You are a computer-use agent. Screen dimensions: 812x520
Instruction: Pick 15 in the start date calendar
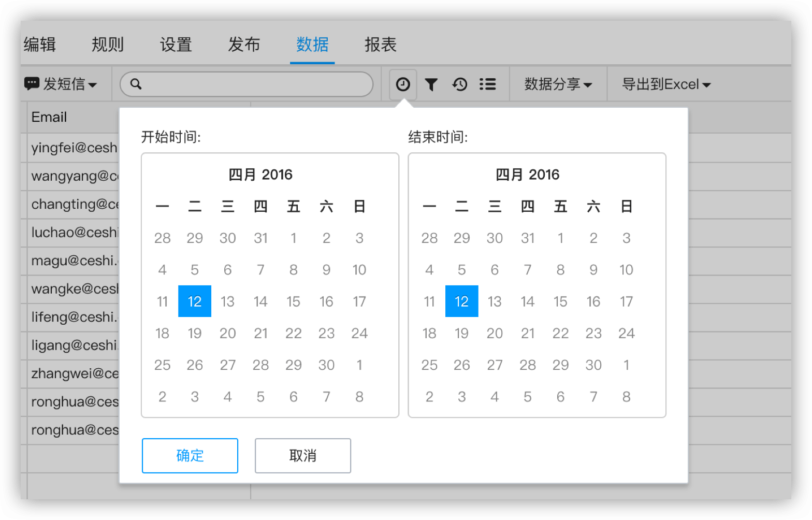click(x=294, y=301)
